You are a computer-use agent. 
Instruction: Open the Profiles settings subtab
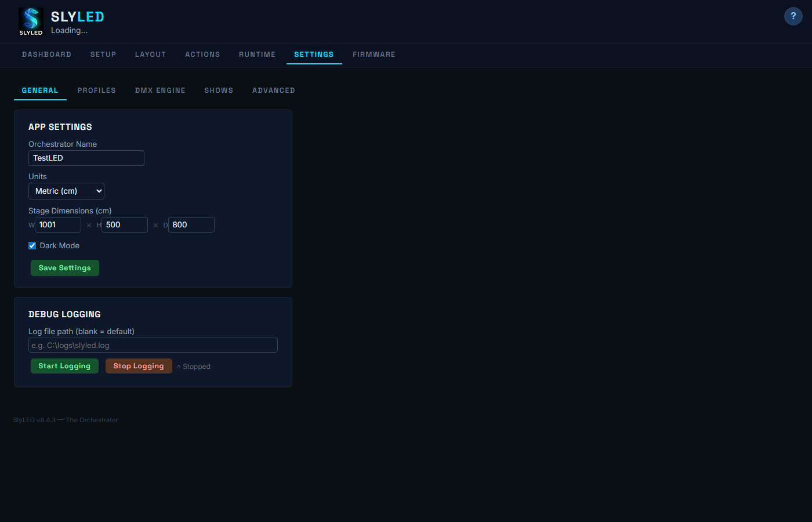point(96,90)
